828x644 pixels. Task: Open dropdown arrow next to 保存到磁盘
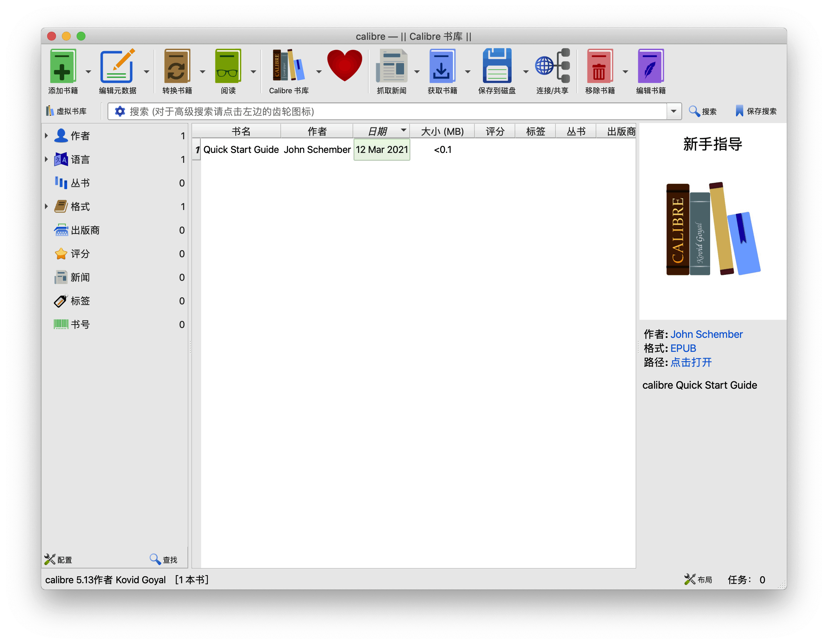click(526, 71)
